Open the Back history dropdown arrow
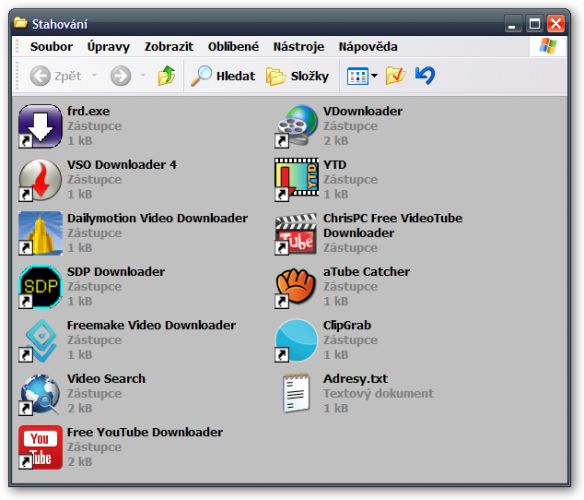This screenshot has height=500, width=584. [95, 76]
